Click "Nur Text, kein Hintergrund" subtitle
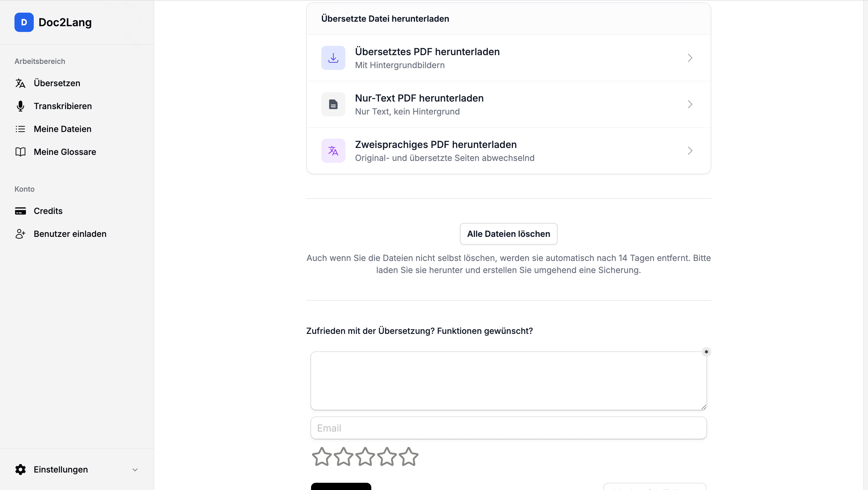This screenshot has height=490, width=868. coord(407,112)
